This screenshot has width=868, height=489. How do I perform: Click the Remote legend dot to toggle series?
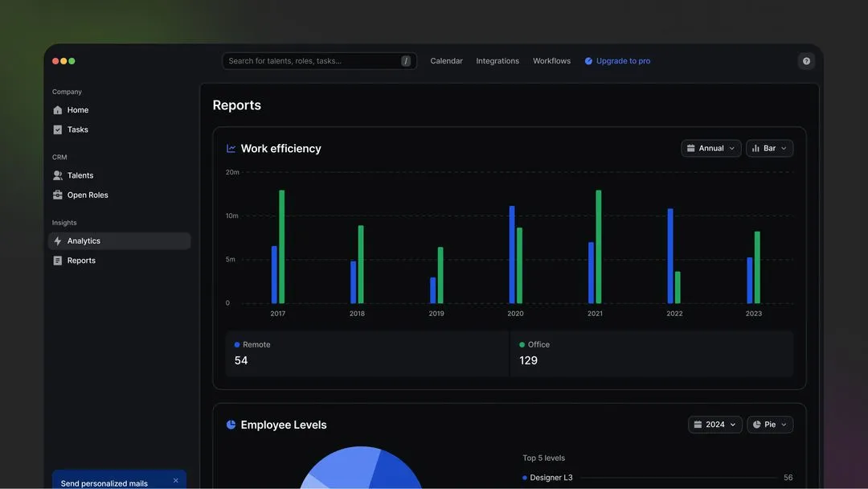coord(237,344)
